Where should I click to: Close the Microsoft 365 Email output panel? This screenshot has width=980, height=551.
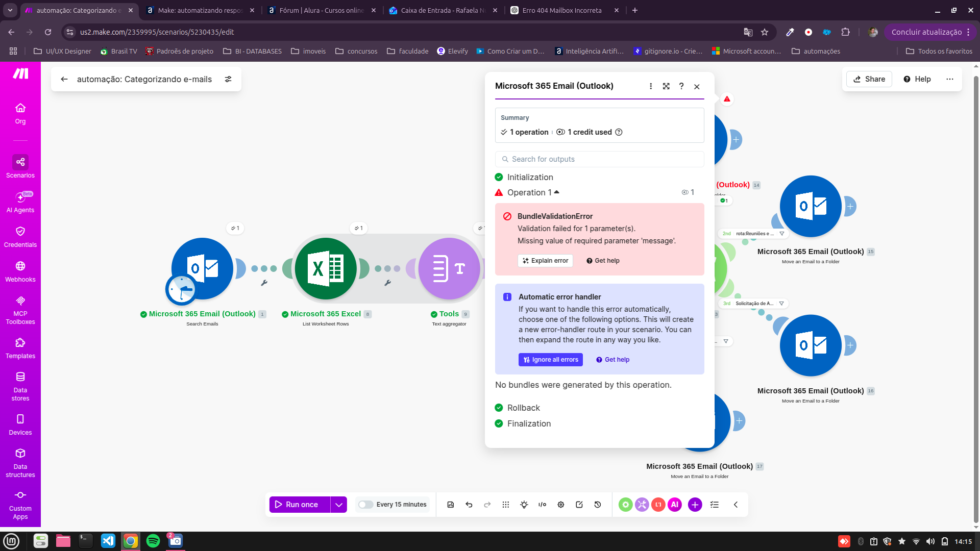[x=697, y=87]
